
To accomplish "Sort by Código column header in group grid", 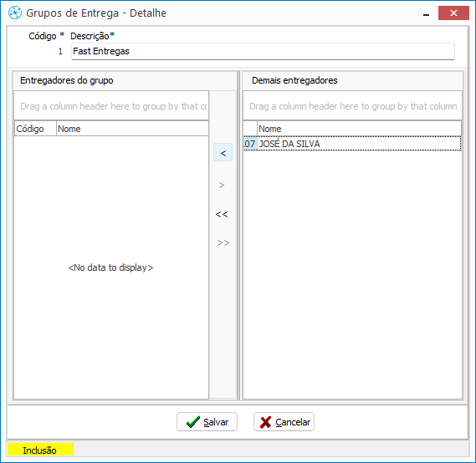I will coord(35,129).
